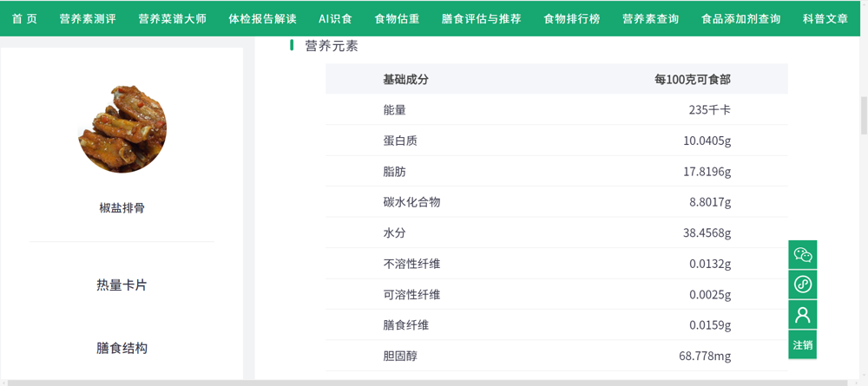868x386 pixels.
Task: Open 营养菜谱大师 in navigation
Action: (x=172, y=18)
